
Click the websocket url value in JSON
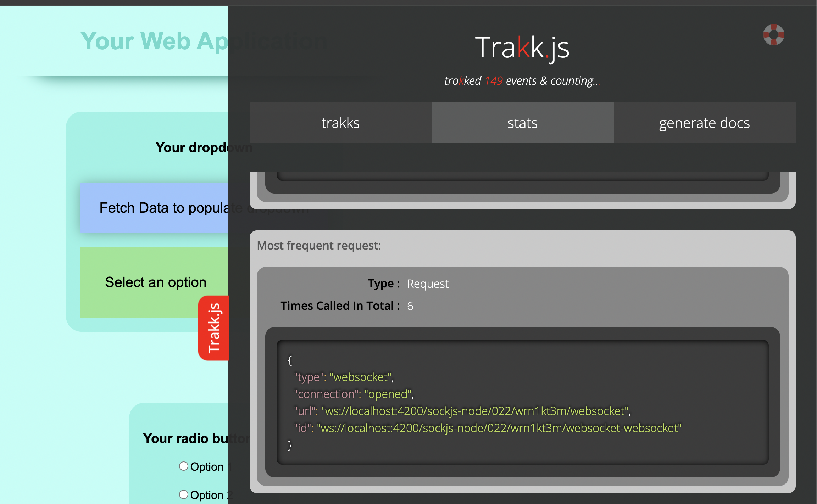pyautogui.click(x=475, y=411)
